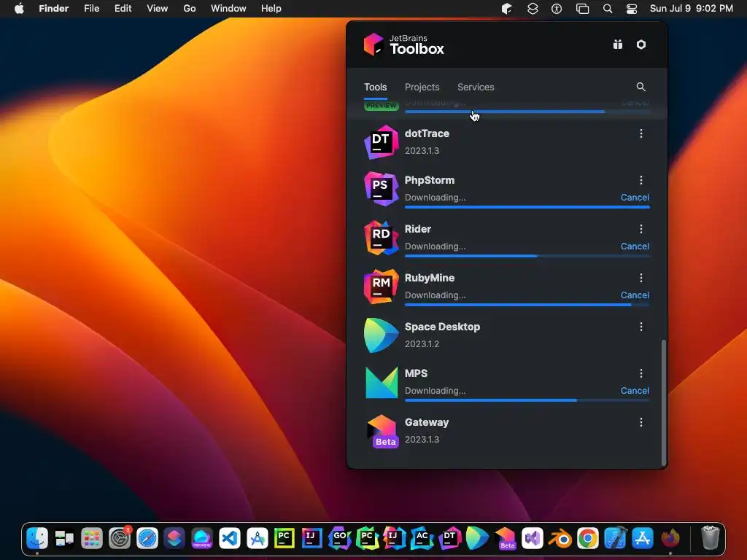Click the Gateway tool name
Image resolution: width=747 pixels, height=560 pixels.
426,422
